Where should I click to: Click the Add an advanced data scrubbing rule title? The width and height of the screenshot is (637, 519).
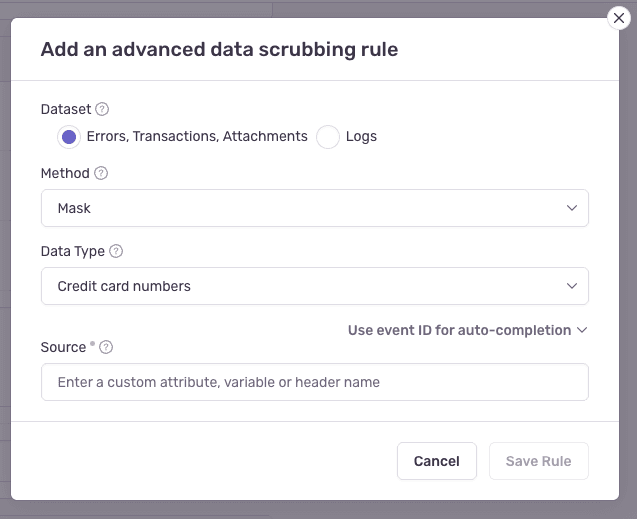(x=219, y=49)
